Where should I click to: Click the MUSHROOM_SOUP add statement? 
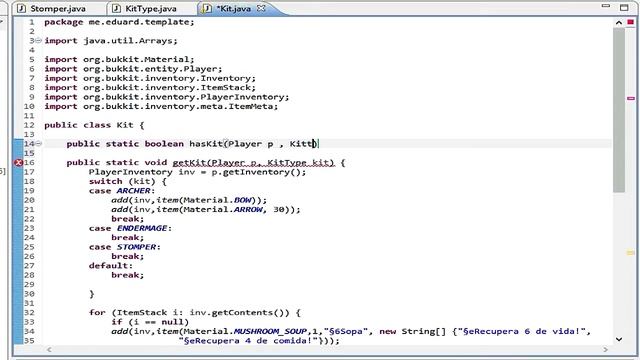tap(351, 332)
